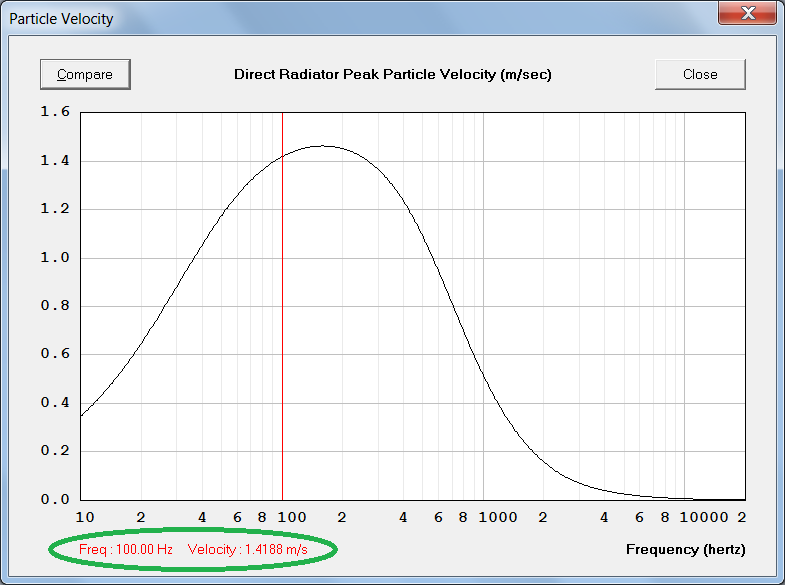Click the chart title Direct Radiator Peak Particle Velocity
The height and width of the screenshot is (585, 785).
point(392,75)
